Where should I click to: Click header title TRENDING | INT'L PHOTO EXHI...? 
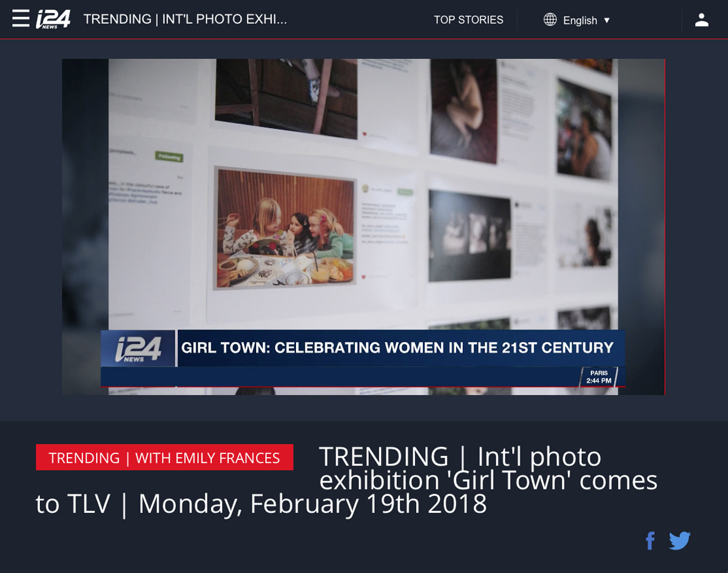click(x=185, y=19)
